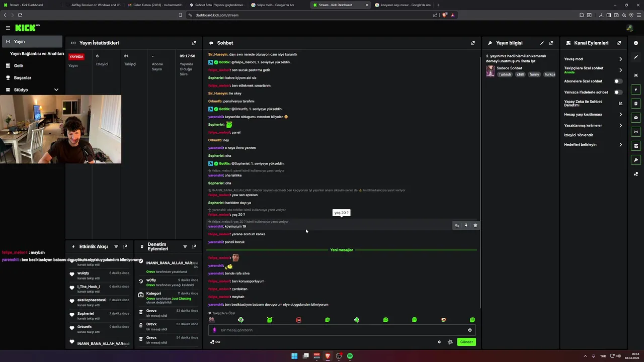This screenshot has width=644, height=362.
Task: Switch to the felipe melo Google tab
Action: [x=278, y=5]
